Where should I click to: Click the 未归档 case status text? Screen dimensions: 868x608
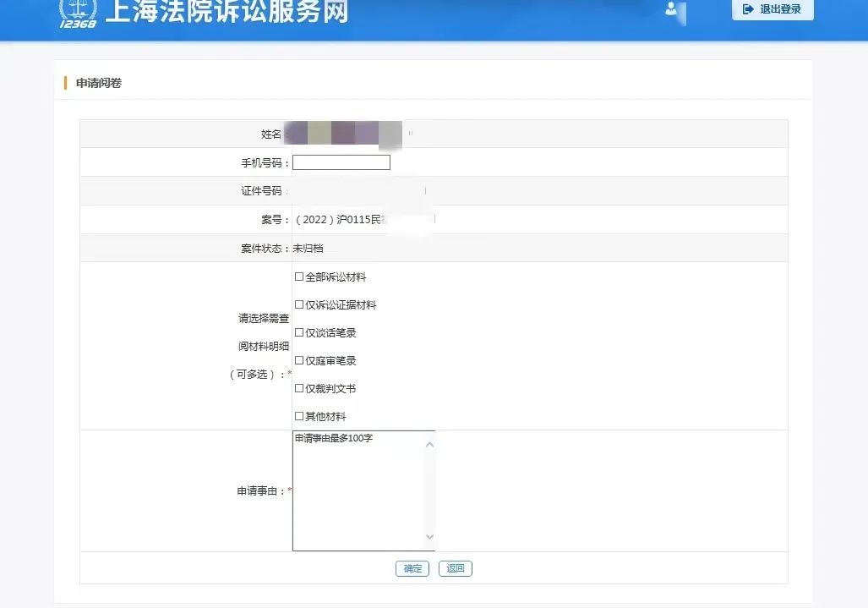point(311,248)
